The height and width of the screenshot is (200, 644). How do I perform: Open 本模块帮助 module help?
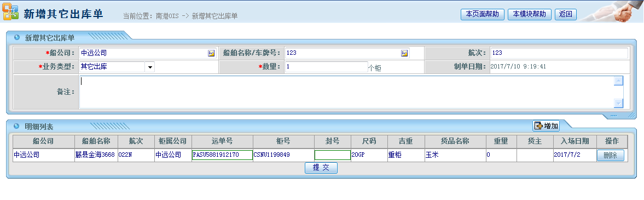pyautogui.click(x=530, y=14)
